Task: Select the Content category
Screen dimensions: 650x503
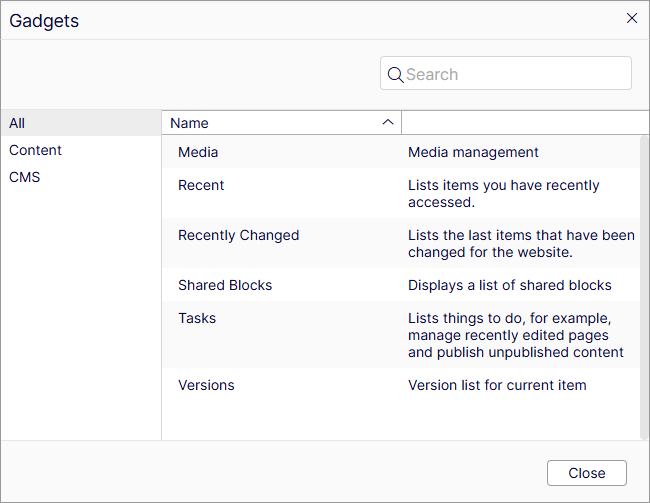Action: click(35, 150)
